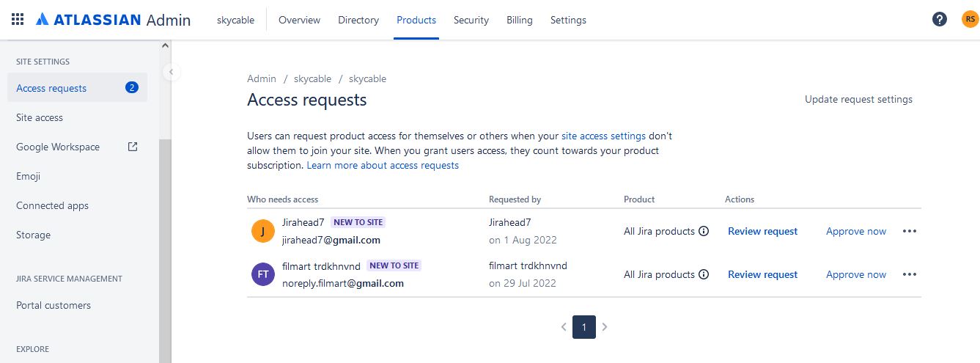Review request for filmart trdkhnvnd
Viewport: 980px width, 363px height.
tap(762, 274)
